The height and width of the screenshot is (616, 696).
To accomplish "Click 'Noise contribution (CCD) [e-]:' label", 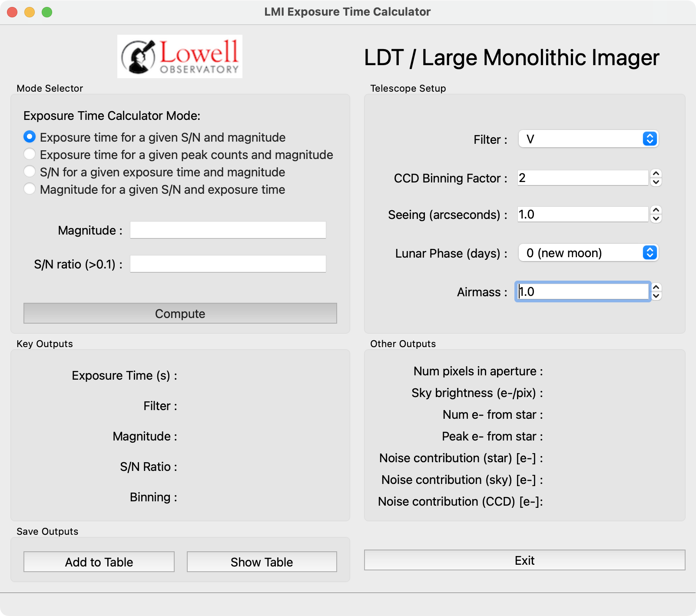I will pyautogui.click(x=461, y=501).
